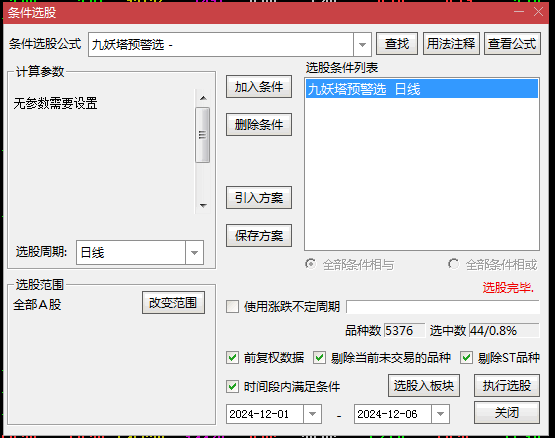Enable 使用涨跌不定周期 checkbox
The image size is (555, 438).
point(233,307)
